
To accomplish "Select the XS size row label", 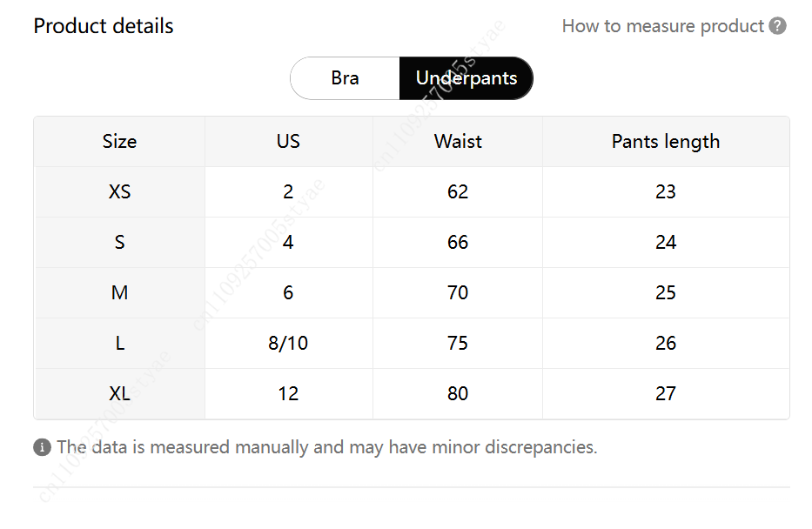I will [x=119, y=192].
